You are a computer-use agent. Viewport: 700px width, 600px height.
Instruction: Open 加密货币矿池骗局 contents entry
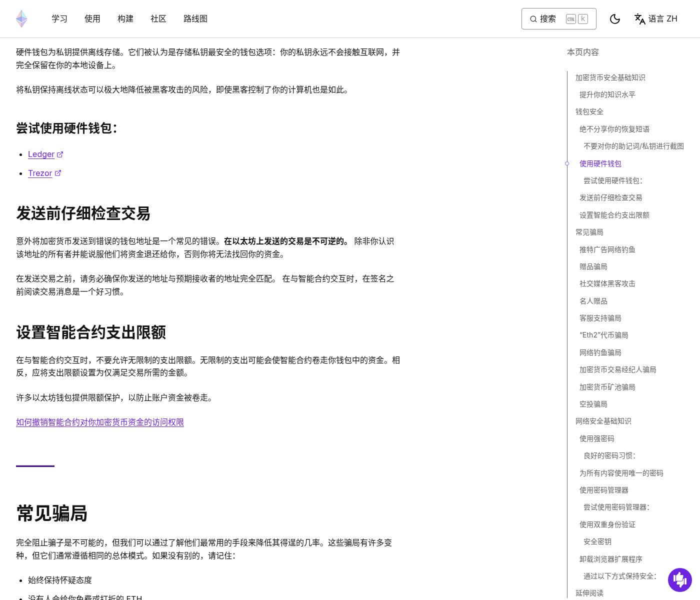pos(607,387)
